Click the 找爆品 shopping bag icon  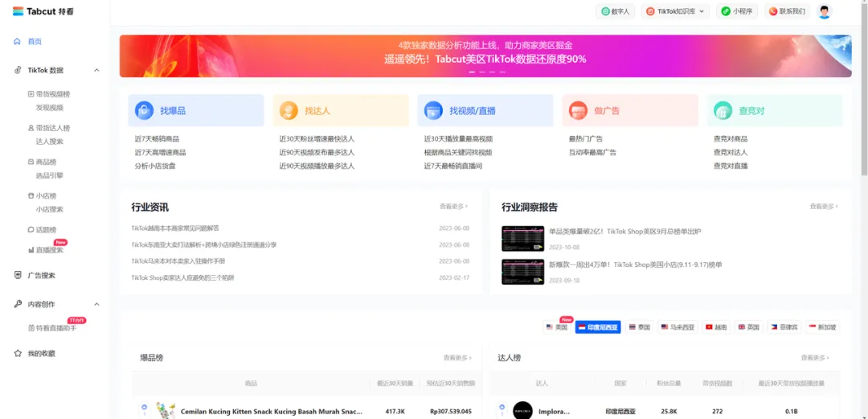tap(145, 110)
